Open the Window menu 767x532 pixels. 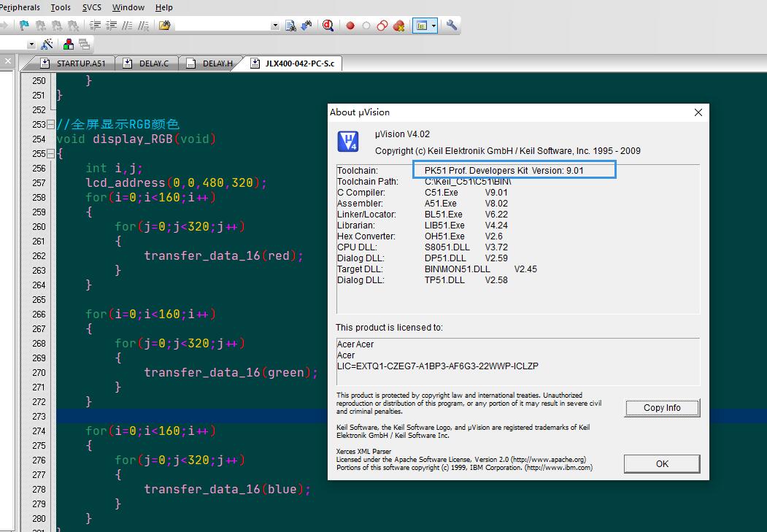[x=128, y=7]
